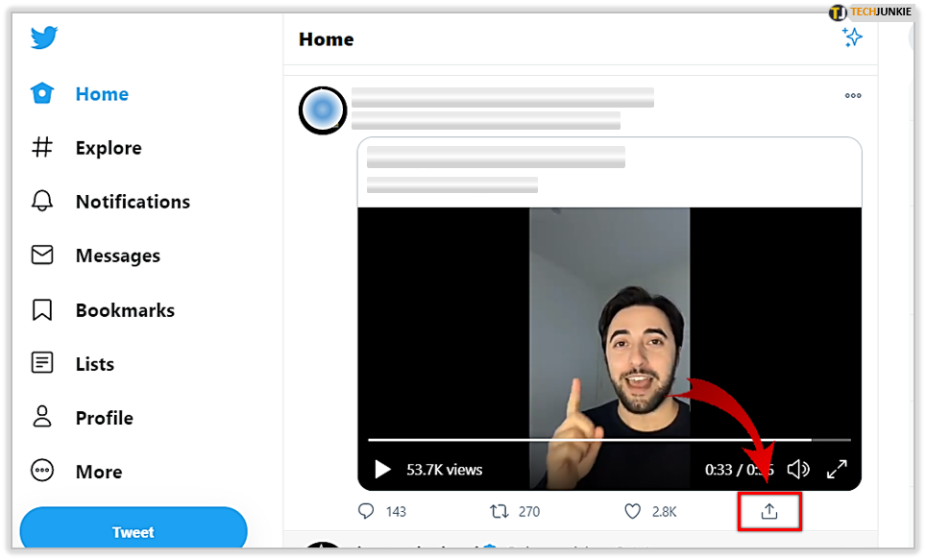Viewport: 926px width, 560px height.
Task: Seek on the video progress bar
Action: pos(609,440)
